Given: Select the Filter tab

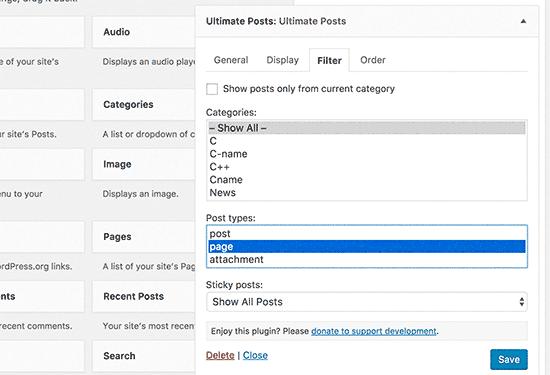Looking at the screenshot, I should tap(329, 60).
